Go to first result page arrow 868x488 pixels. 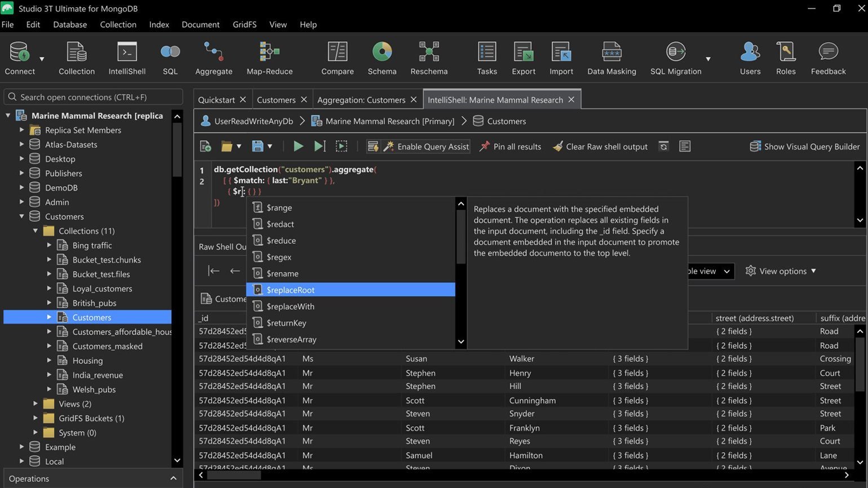tap(214, 271)
